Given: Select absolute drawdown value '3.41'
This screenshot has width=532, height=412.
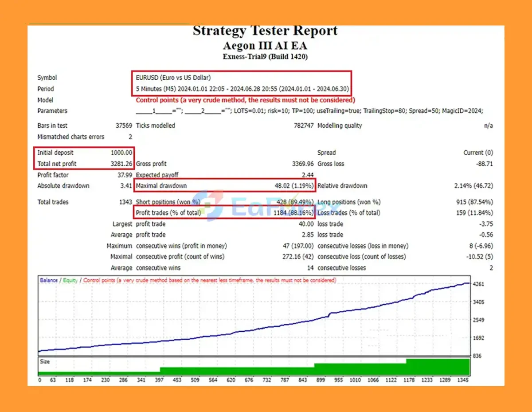Looking at the screenshot, I should pos(126,186).
